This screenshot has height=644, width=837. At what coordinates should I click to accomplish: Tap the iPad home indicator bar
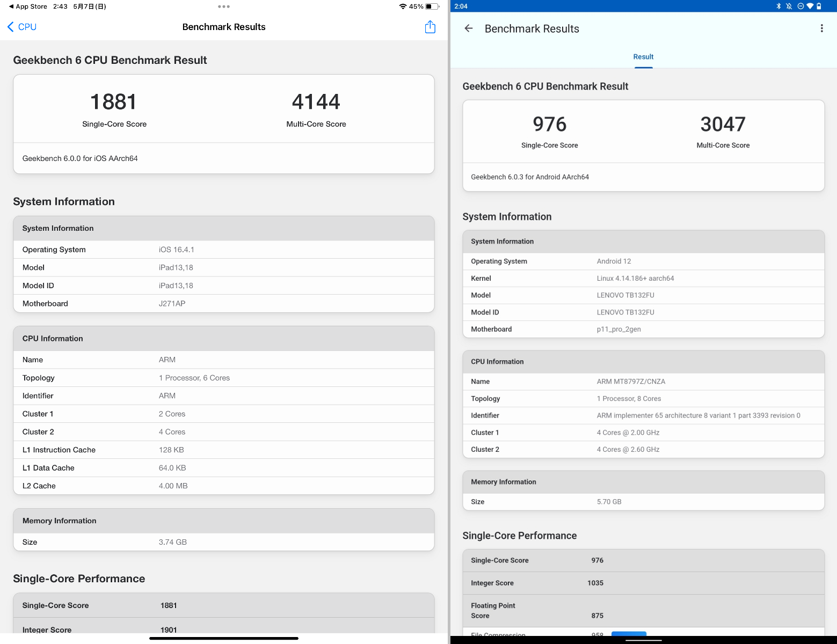click(x=224, y=638)
